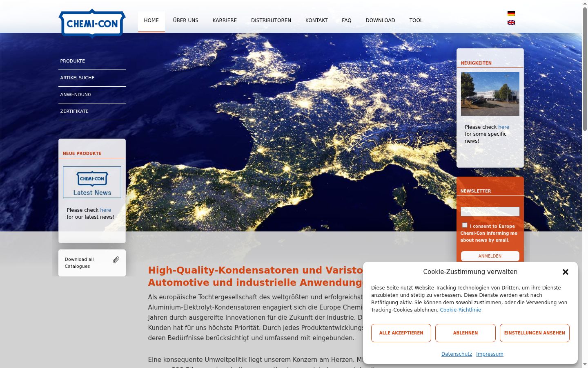The image size is (588, 368).
Task: Open EINSTELLUNGEN ANSEHEN cookie settings
Action: (x=535, y=333)
